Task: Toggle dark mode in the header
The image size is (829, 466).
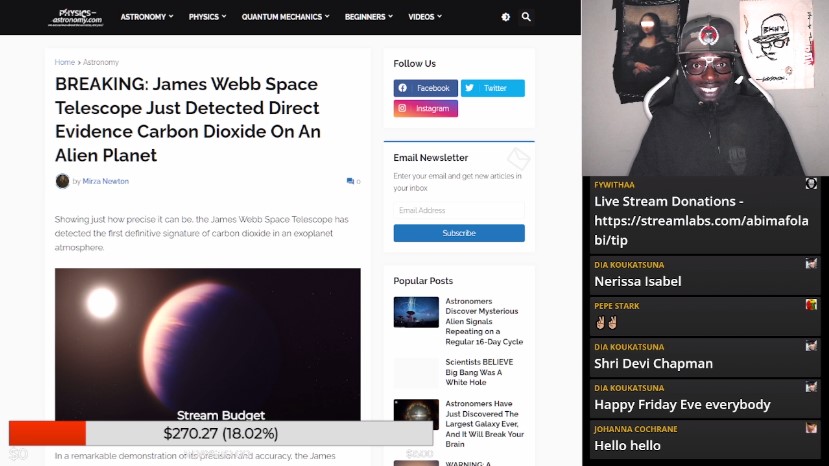Action: click(x=505, y=17)
